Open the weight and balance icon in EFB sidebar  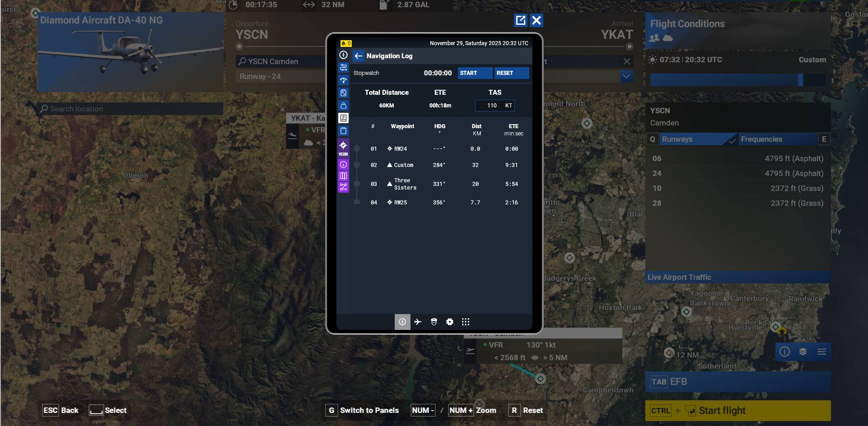pyautogui.click(x=343, y=106)
